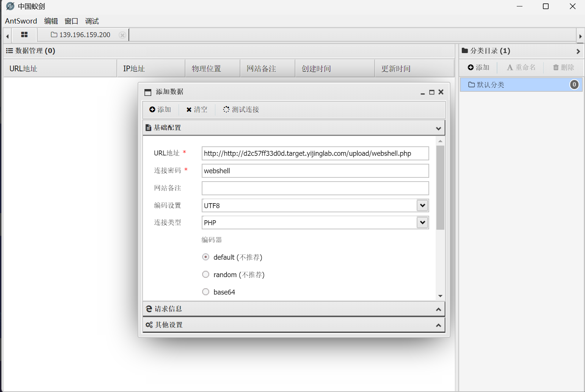
Task: Close the 添加数据 dialog
Action: point(441,92)
